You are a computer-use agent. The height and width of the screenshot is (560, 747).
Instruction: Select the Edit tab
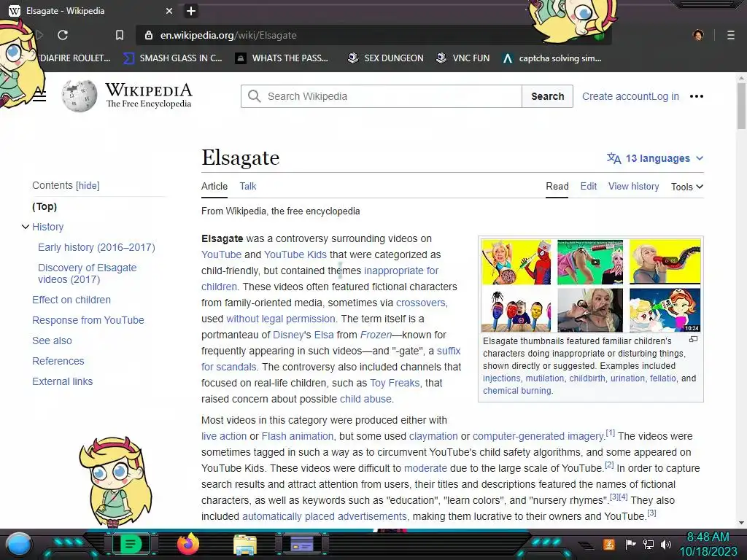coord(589,186)
